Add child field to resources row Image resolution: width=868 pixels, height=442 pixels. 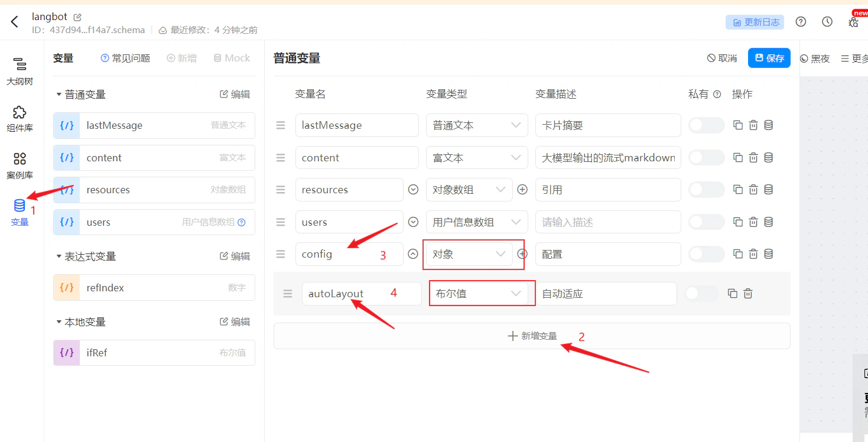coord(522,190)
